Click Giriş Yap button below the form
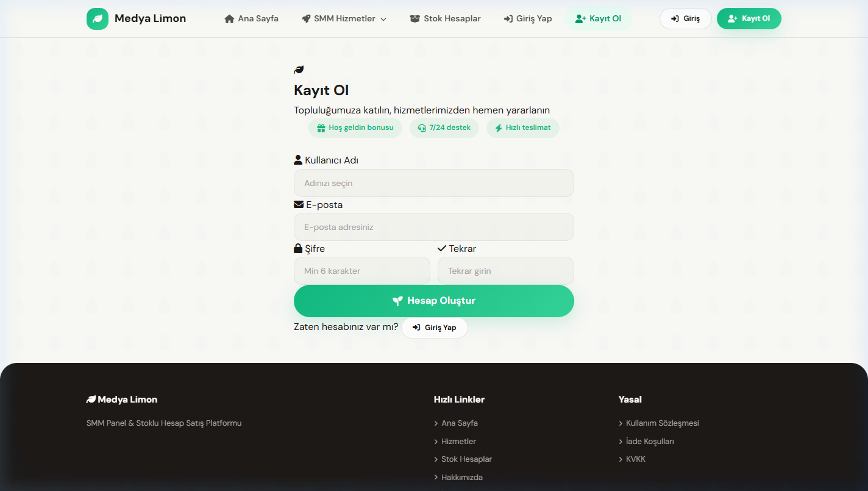The width and height of the screenshot is (868, 491). 434,328
